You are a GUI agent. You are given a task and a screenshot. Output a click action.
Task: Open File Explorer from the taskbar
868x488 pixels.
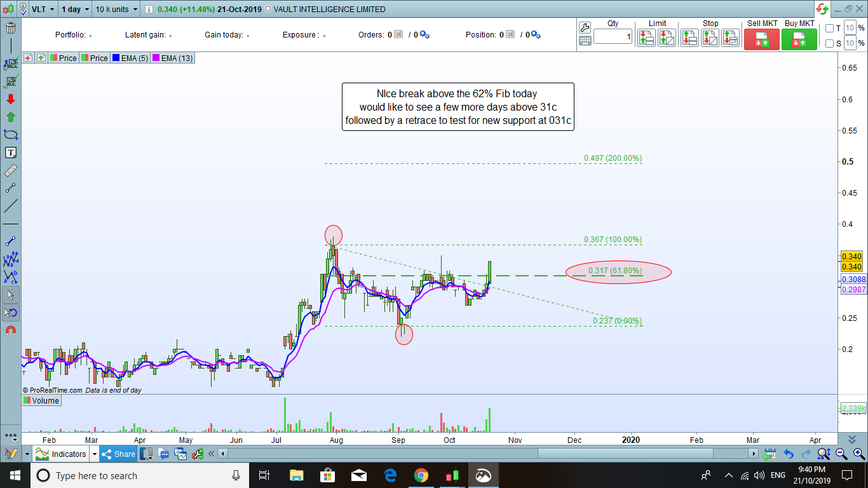point(297,475)
